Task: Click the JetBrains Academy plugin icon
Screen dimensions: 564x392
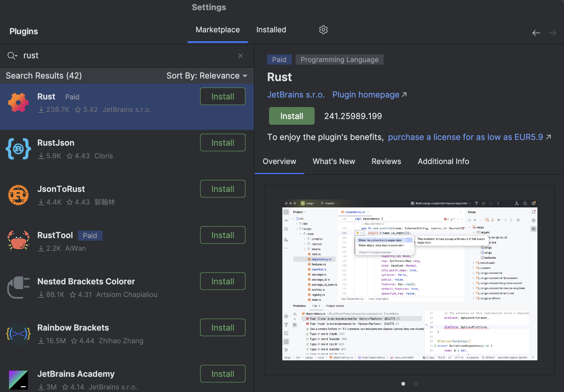Action: [x=18, y=380]
